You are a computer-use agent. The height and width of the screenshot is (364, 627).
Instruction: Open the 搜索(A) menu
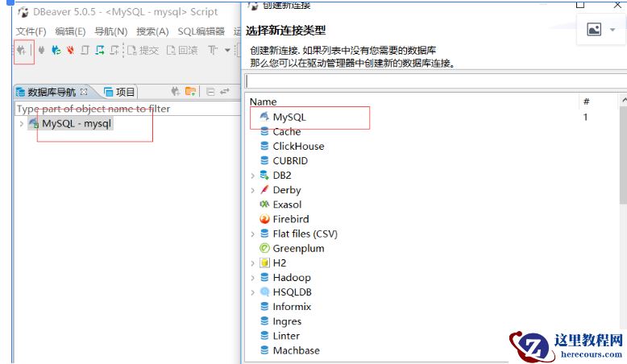(152, 31)
